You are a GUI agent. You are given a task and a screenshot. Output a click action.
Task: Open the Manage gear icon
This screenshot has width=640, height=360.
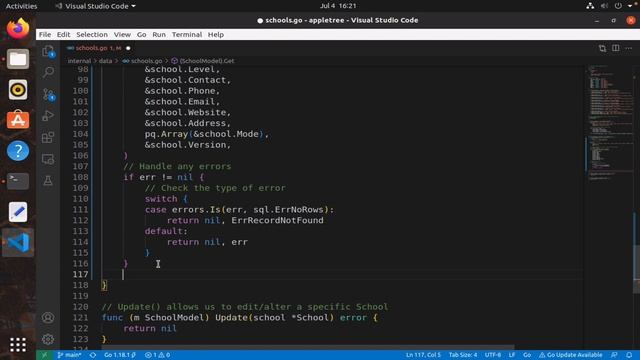tap(48, 339)
